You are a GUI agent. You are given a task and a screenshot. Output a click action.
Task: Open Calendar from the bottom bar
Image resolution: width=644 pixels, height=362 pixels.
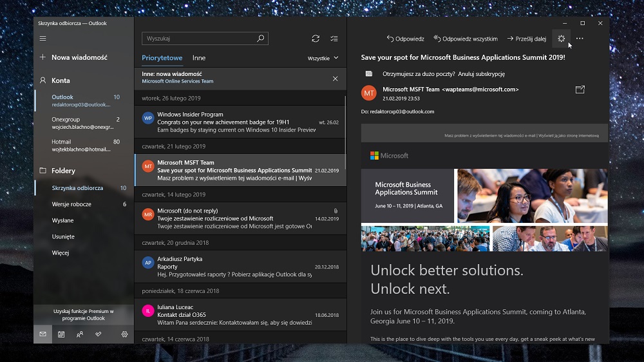[x=61, y=334]
